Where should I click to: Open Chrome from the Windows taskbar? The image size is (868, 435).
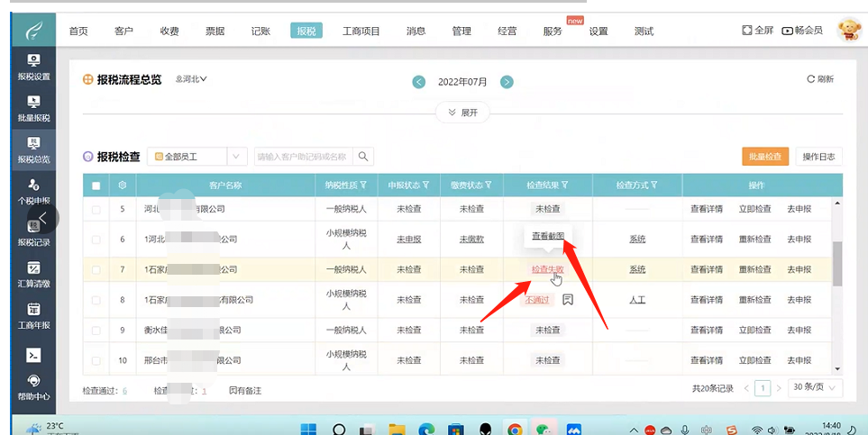point(515,430)
